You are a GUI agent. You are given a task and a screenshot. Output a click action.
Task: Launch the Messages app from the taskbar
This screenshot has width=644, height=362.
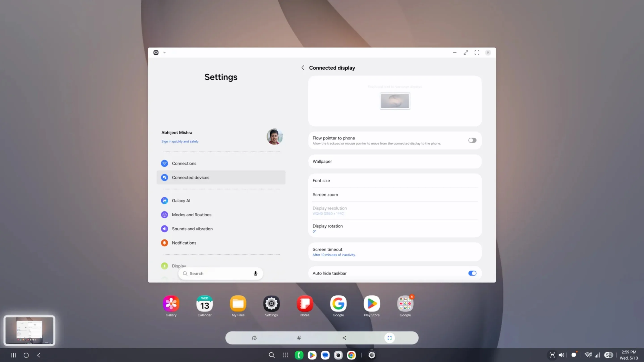pyautogui.click(x=325, y=355)
